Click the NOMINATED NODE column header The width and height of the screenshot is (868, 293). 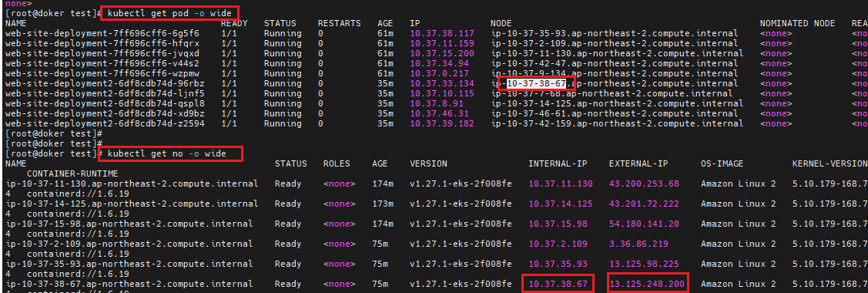click(x=798, y=23)
